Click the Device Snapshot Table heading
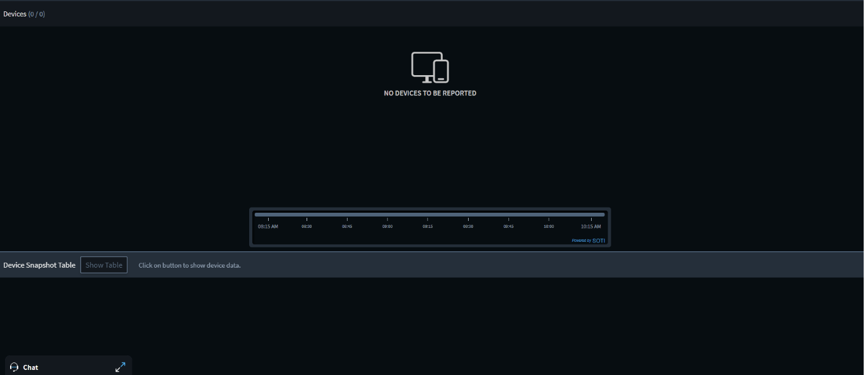868x375 pixels. [39, 265]
